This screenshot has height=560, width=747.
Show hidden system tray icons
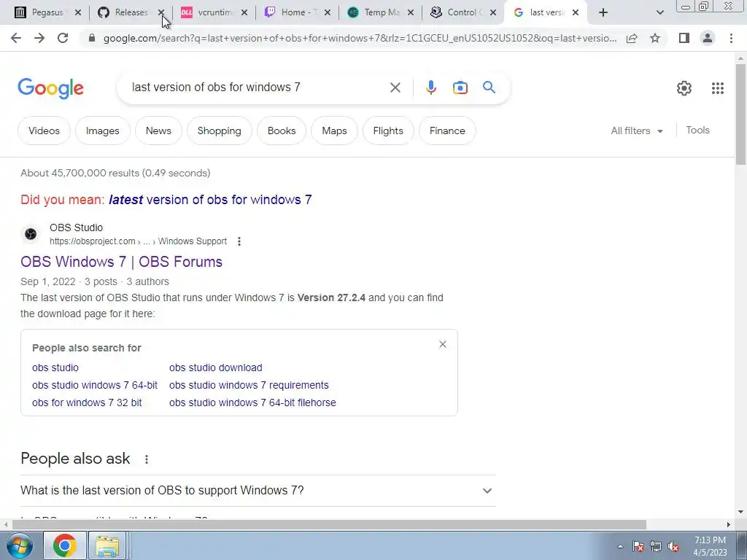tap(620, 546)
